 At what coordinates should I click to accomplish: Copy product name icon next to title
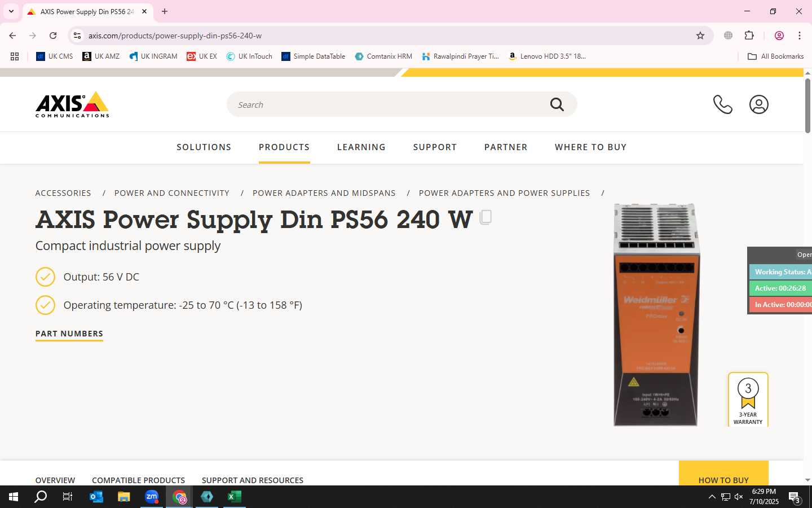point(486,217)
